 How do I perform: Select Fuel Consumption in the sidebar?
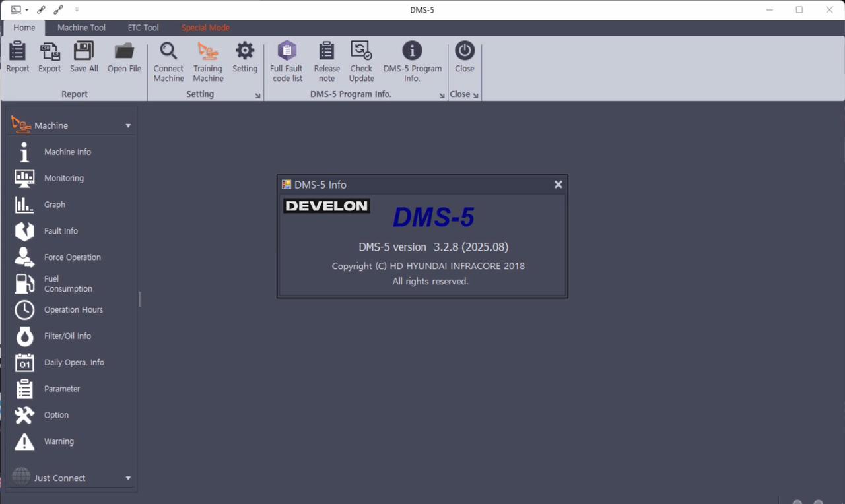(67, 284)
